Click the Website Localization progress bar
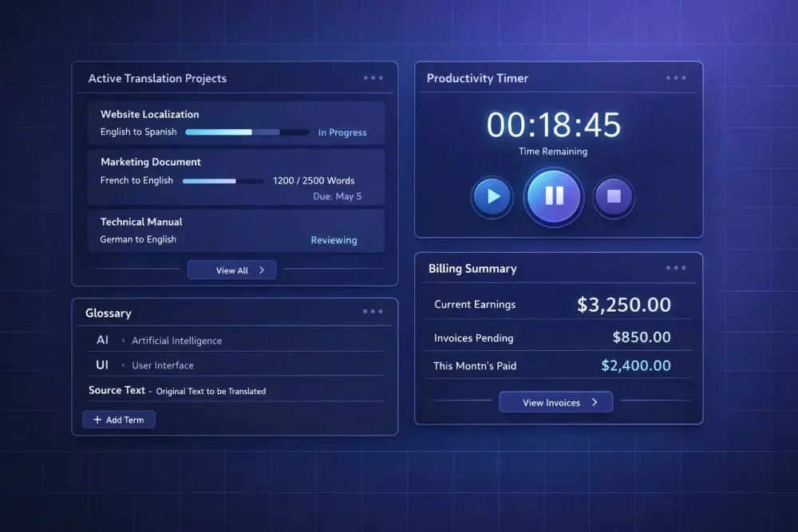The width and height of the screenshot is (798, 532). (x=247, y=132)
